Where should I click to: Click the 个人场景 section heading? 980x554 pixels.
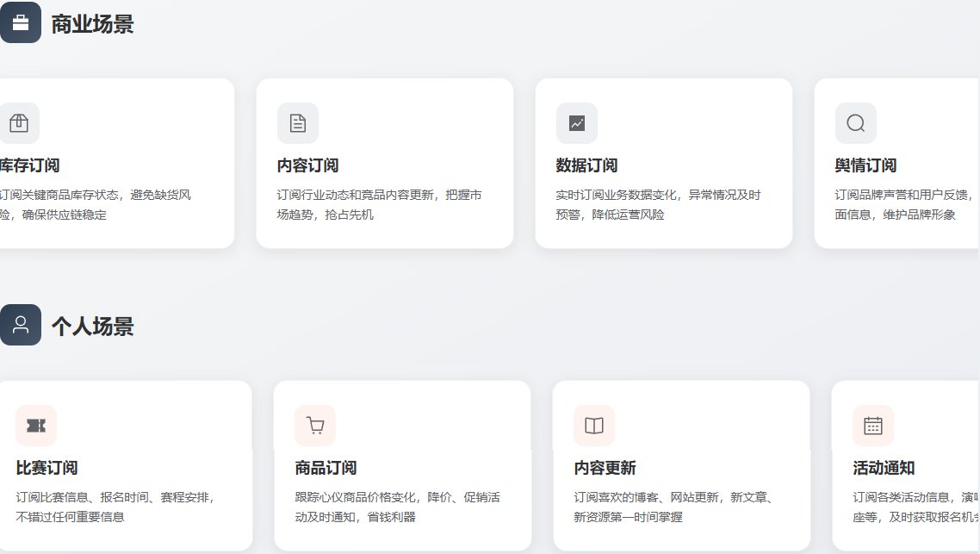click(92, 327)
